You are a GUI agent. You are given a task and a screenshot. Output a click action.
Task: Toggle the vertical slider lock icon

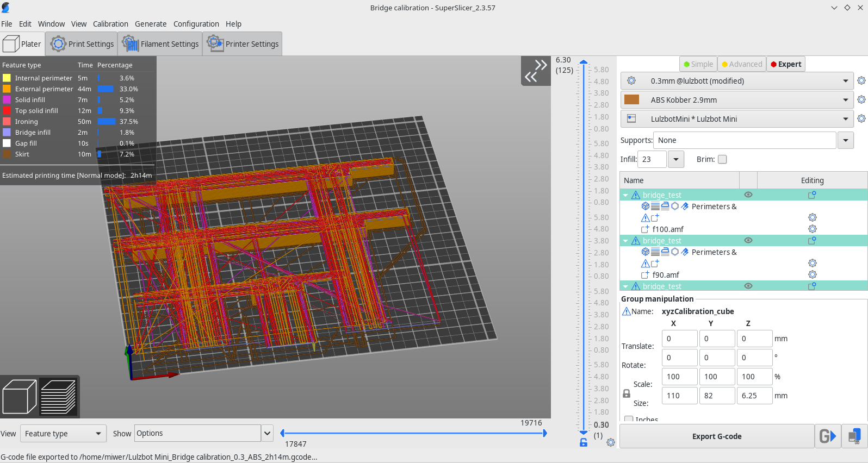point(584,442)
